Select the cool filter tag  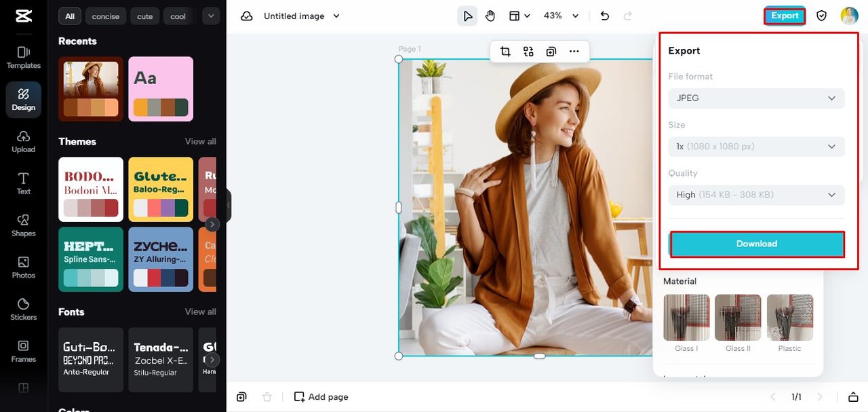(x=178, y=16)
